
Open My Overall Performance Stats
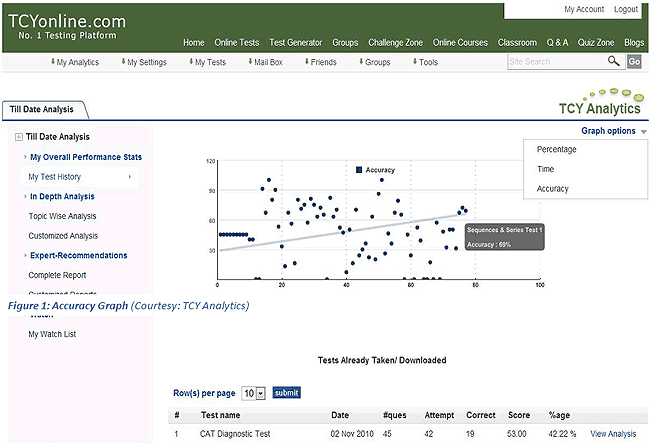pyautogui.click(x=86, y=157)
